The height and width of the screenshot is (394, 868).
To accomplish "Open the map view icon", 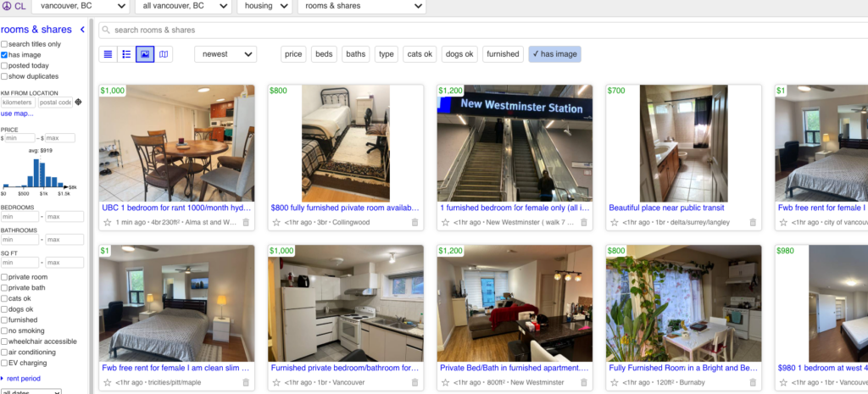I will (x=164, y=54).
